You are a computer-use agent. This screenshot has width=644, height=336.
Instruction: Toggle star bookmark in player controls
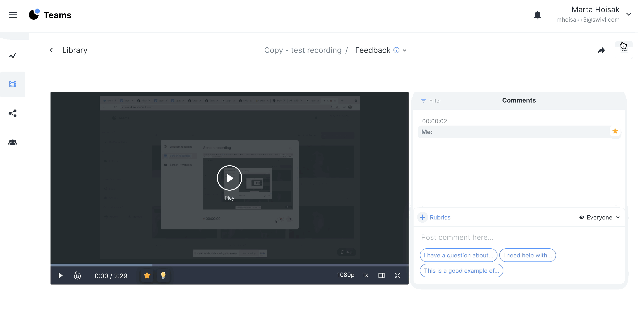pyautogui.click(x=147, y=276)
